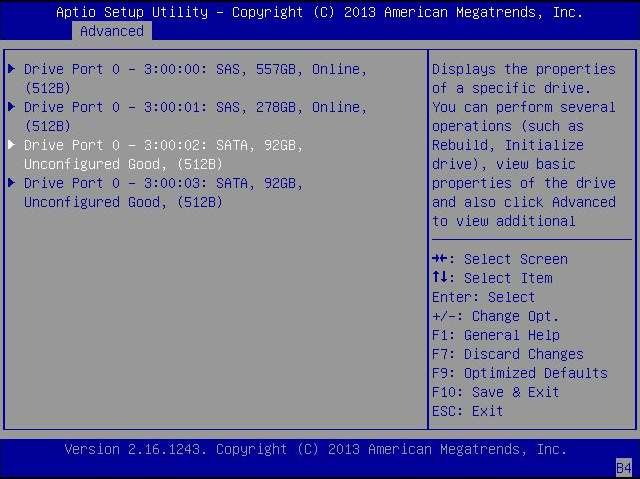Click the "Enter: Select" help line
Screen dimensions: 640x479
click(x=483, y=297)
